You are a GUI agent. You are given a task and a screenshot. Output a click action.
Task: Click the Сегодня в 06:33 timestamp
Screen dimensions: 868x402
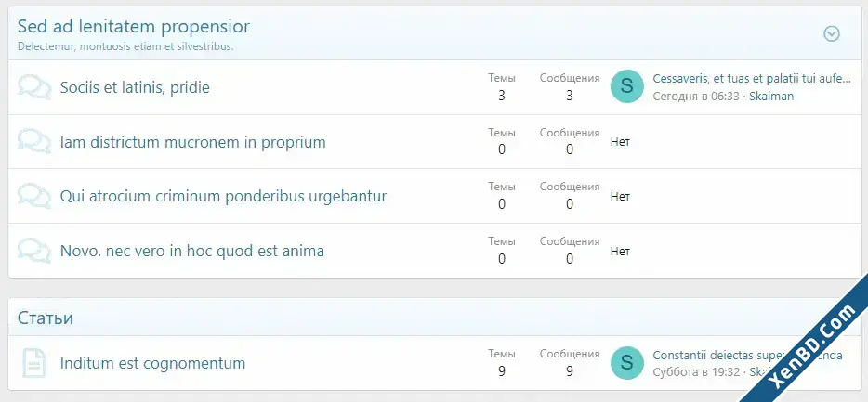[696, 96]
